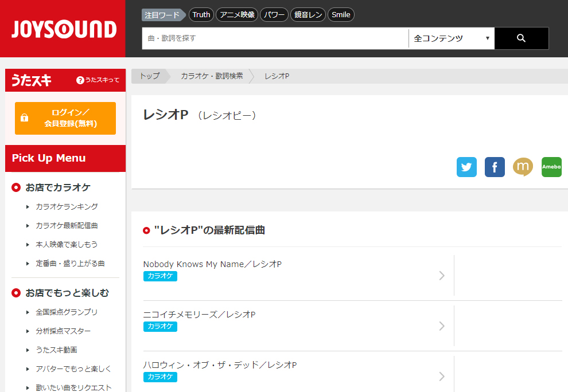Open the カラオケランキング sidebar link
568x392 pixels.
(x=67, y=207)
